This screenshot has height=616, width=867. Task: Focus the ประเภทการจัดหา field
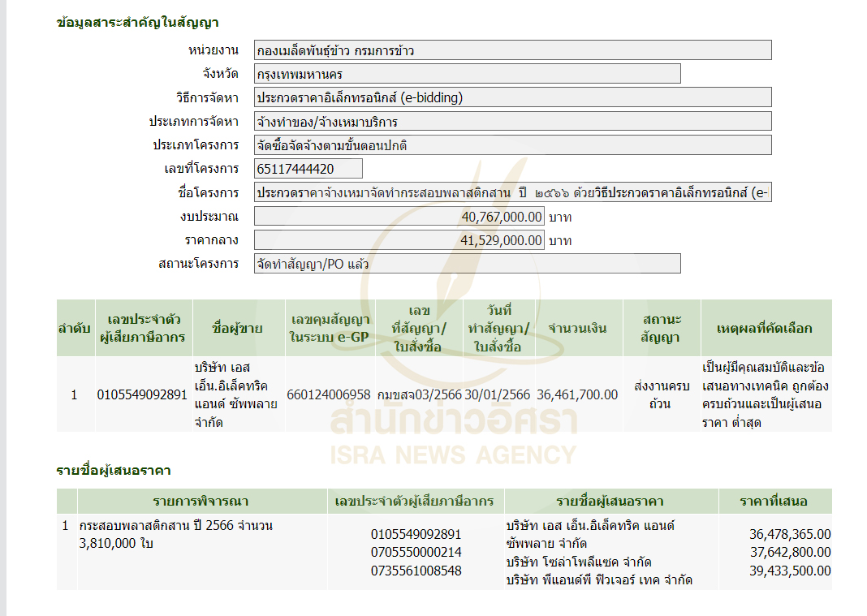tap(512, 122)
